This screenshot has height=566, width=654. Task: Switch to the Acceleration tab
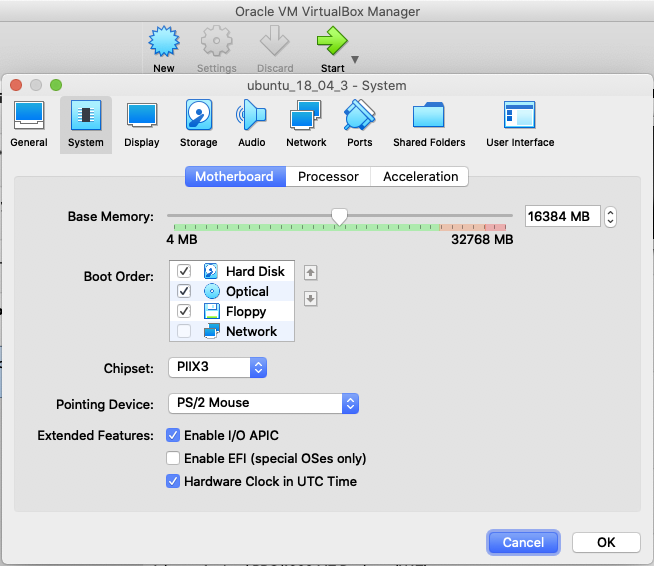coord(420,177)
